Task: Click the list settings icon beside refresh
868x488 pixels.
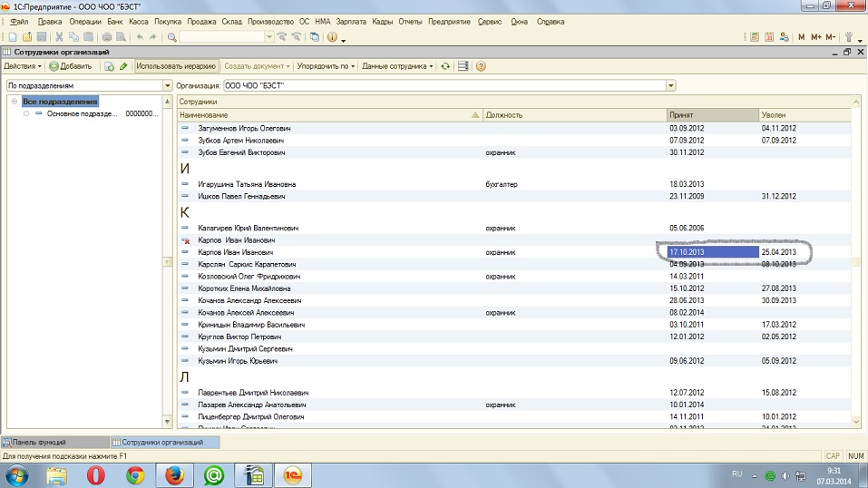Action: click(463, 66)
